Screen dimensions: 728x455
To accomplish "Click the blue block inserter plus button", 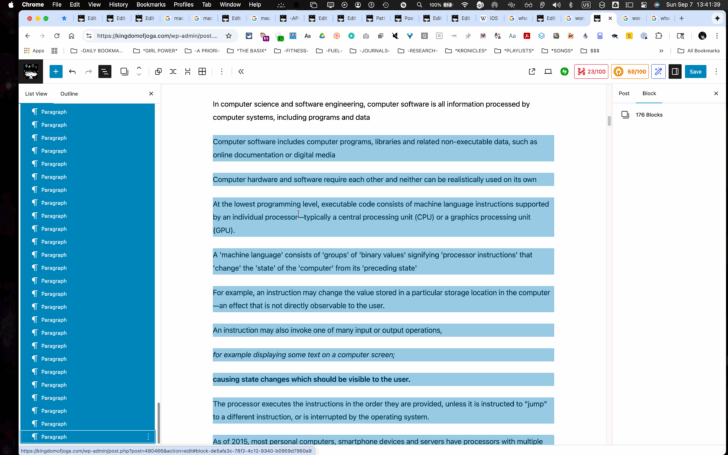I will [56, 72].
